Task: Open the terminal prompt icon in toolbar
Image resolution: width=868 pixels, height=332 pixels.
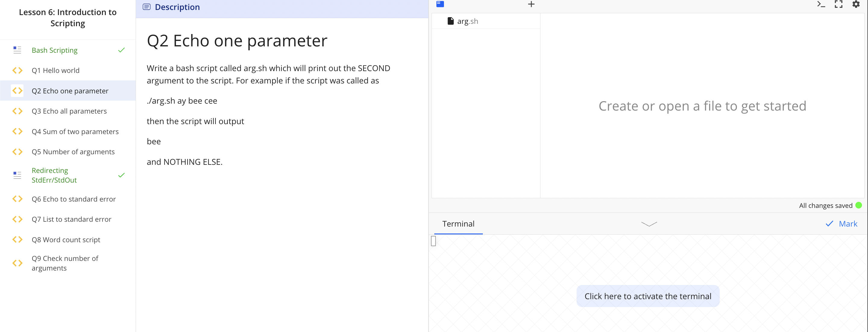Action: (821, 4)
